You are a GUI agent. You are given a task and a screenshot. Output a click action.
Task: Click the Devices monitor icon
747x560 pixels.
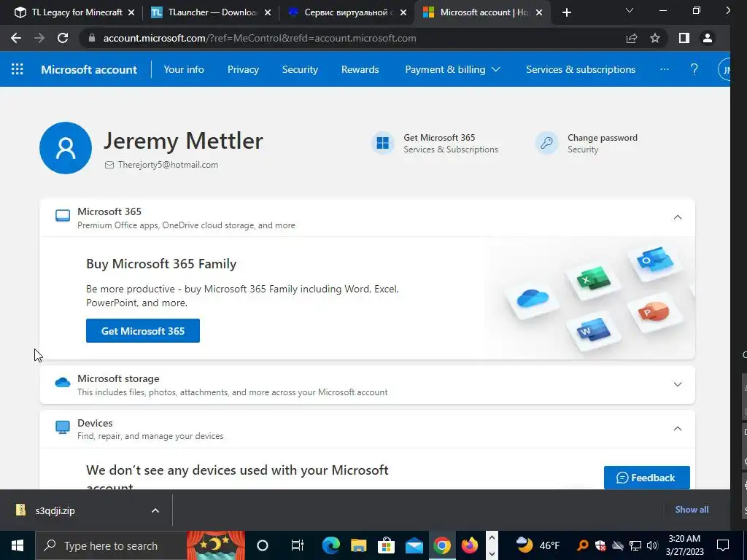pyautogui.click(x=63, y=427)
